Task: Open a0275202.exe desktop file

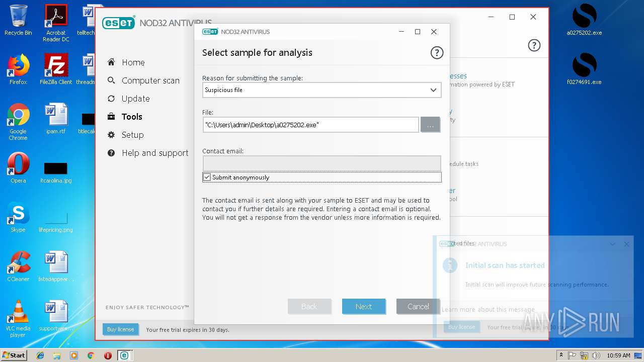Action: pos(584,20)
